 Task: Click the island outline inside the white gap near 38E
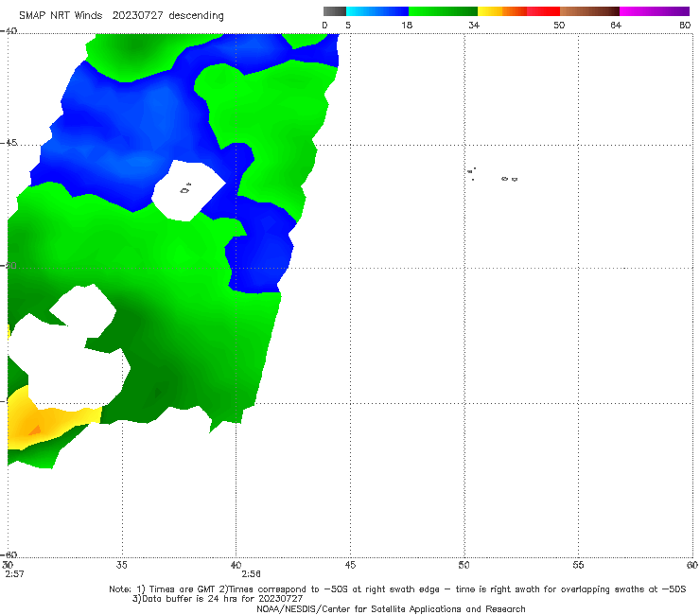[185, 189]
